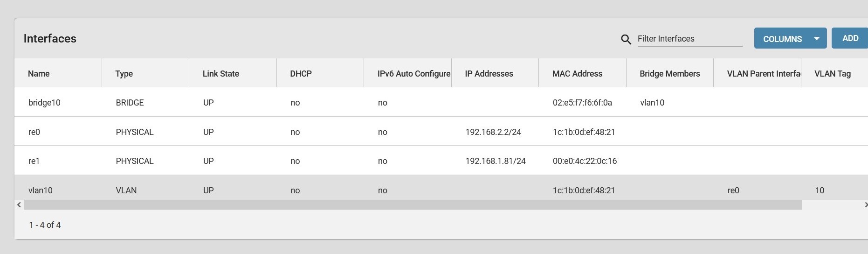Sort by the DHCP column header

pyautogui.click(x=301, y=73)
